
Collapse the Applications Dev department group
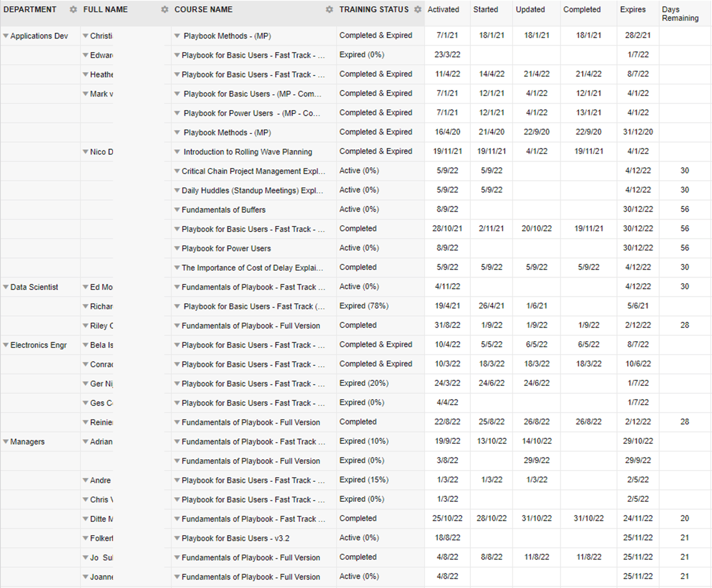[x=6, y=36]
